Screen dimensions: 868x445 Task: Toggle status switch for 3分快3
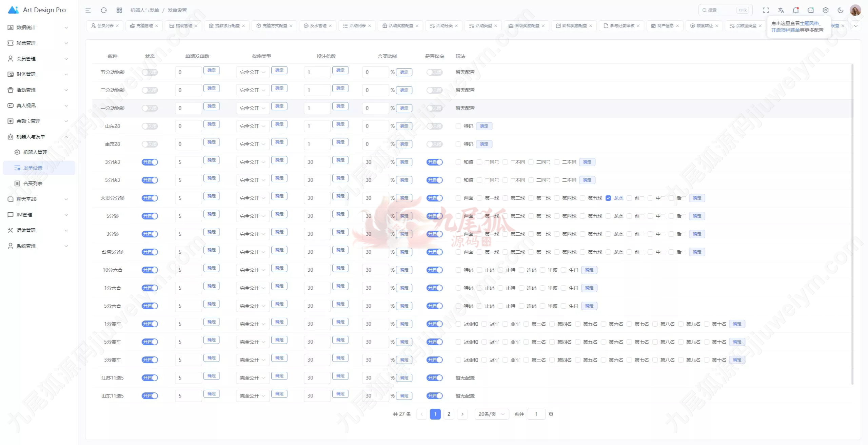click(x=150, y=162)
